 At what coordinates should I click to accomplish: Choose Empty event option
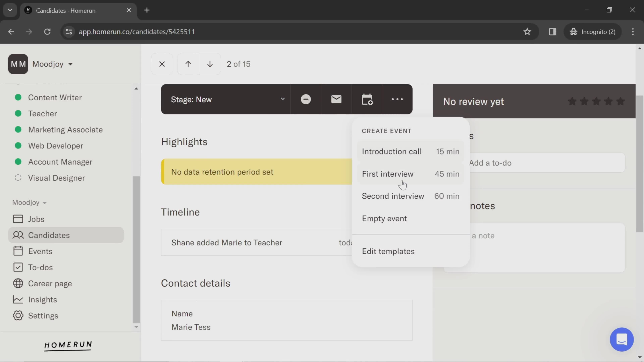411,219
